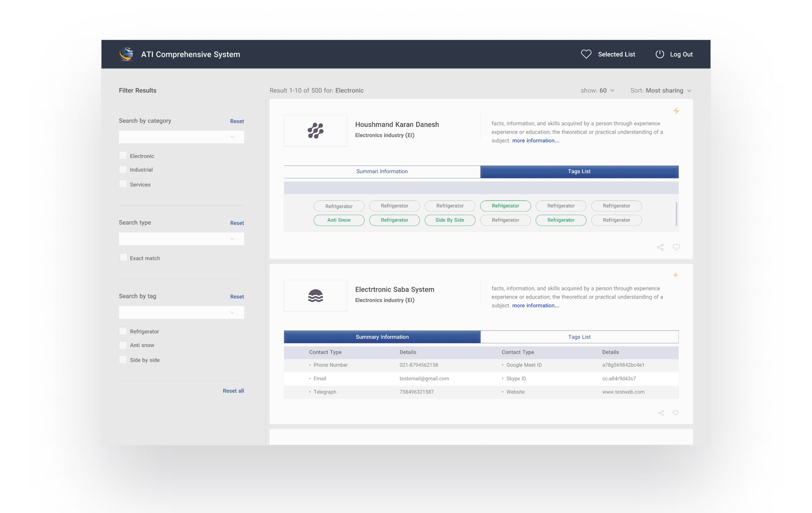Switch to Summari Information tab on first card
This screenshot has width=812, height=513.
coord(382,171)
